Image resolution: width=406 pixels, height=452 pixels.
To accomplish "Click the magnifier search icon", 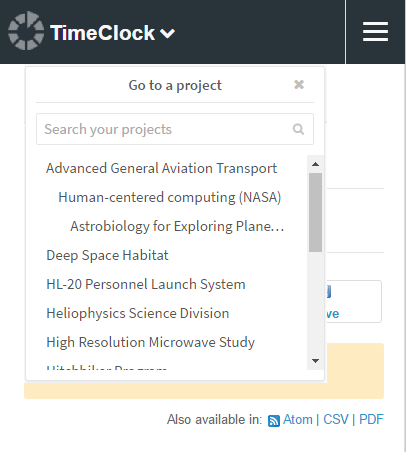I will [298, 129].
